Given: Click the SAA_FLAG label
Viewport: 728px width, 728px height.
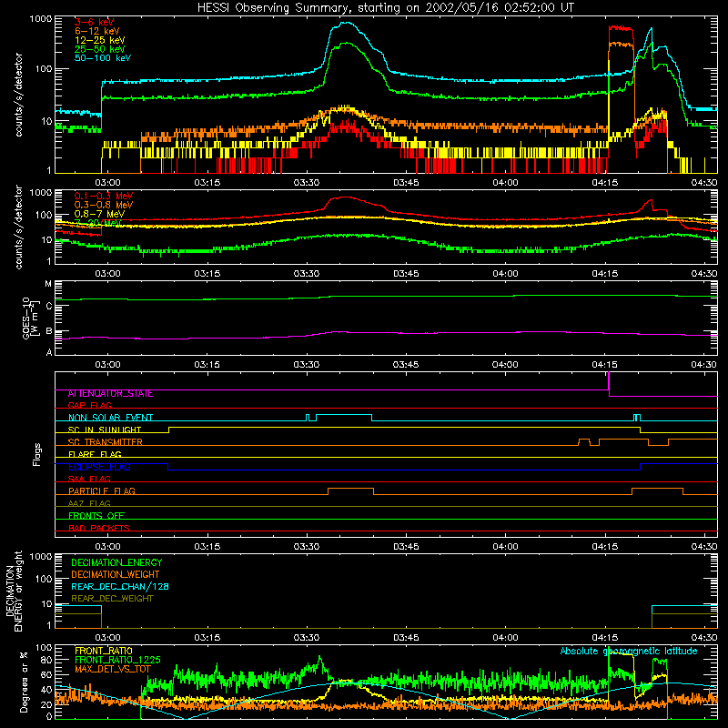Looking at the screenshot, I should coord(89,479).
